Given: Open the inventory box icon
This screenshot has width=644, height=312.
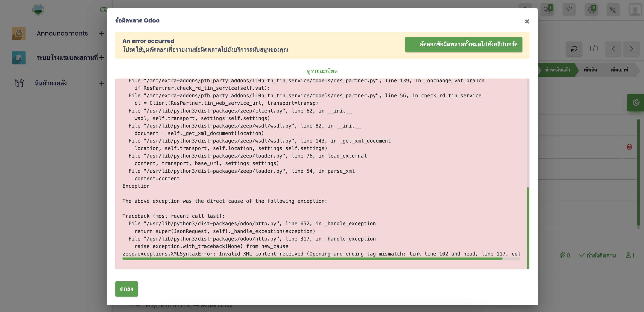Looking at the screenshot, I should 19,83.
